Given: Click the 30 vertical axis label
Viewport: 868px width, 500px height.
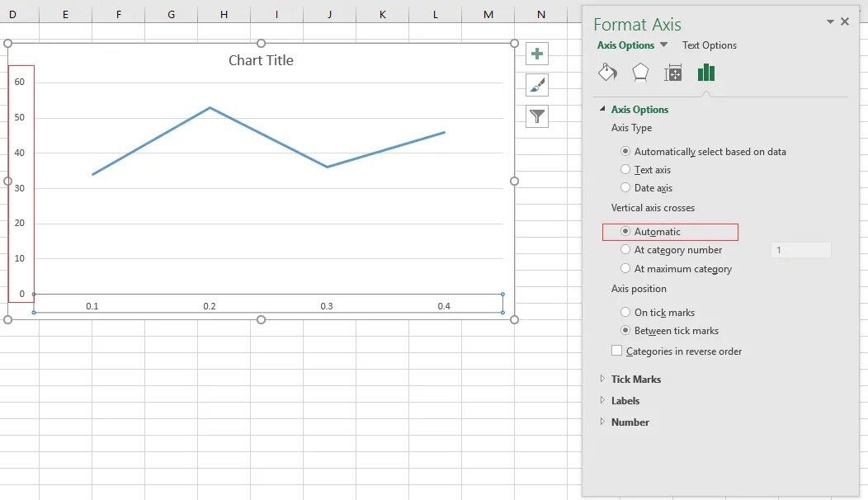Looking at the screenshot, I should point(19,188).
